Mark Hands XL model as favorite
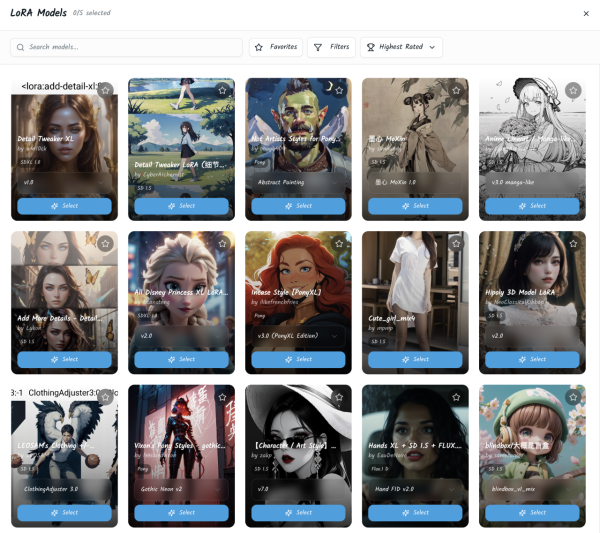The height and width of the screenshot is (533, 600). click(x=456, y=397)
